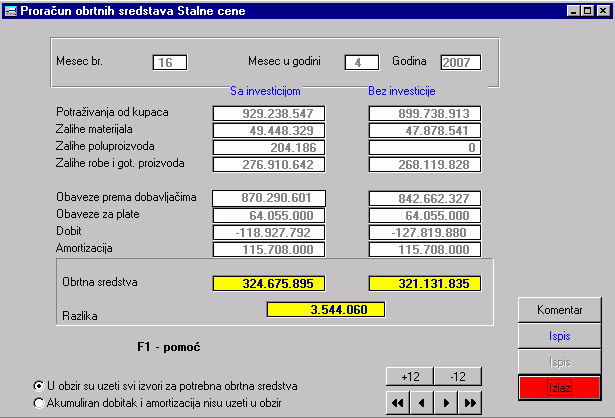Click yellow Obrtna sredstva value 324.675.895
Image resolution: width=615 pixels, height=418 pixels.
[x=269, y=284]
